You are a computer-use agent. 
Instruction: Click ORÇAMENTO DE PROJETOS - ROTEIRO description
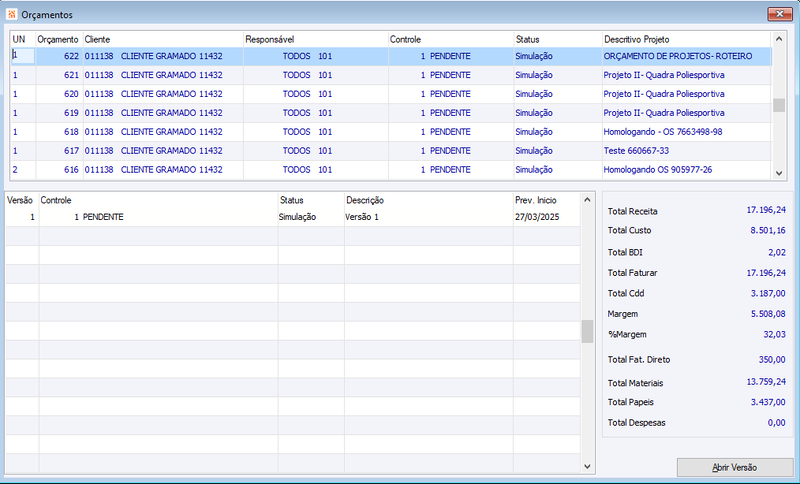coord(678,56)
